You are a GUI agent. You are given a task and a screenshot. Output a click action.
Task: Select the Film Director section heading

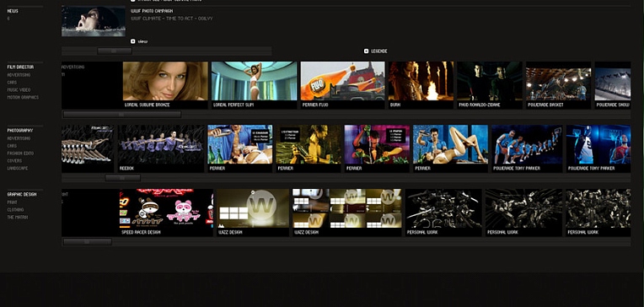[x=20, y=67]
